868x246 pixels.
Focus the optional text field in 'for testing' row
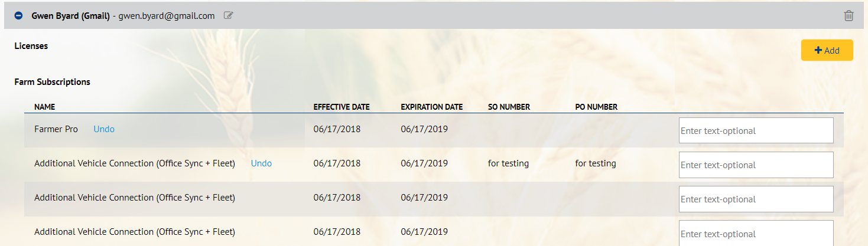point(756,165)
